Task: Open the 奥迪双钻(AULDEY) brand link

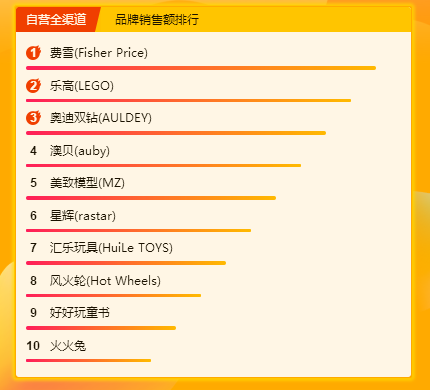Action: (101, 118)
